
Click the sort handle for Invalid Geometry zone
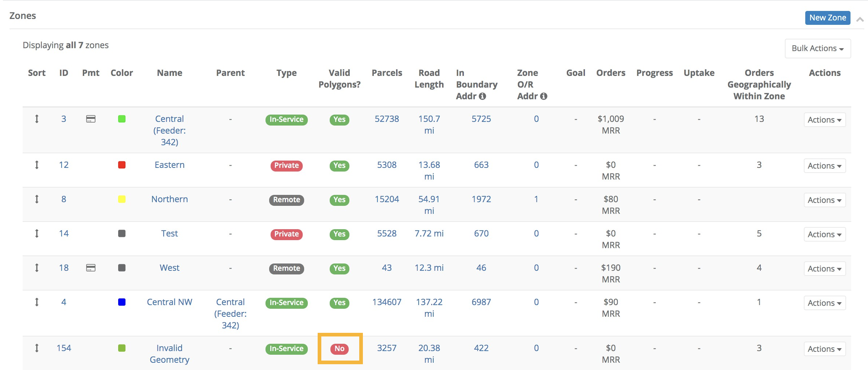point(36,348)
